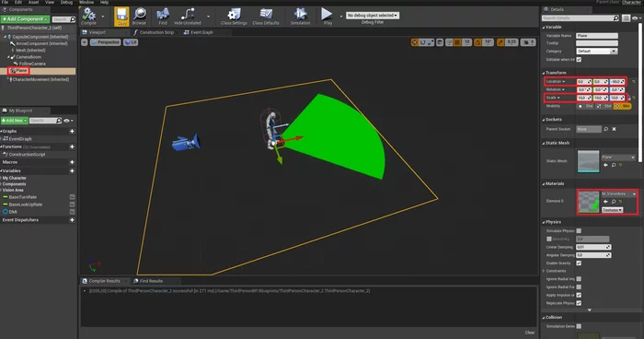Viewport: 644px width, 339px height.
Task: Open the property matrix grid icon in Details
Action: coord(626,18)
